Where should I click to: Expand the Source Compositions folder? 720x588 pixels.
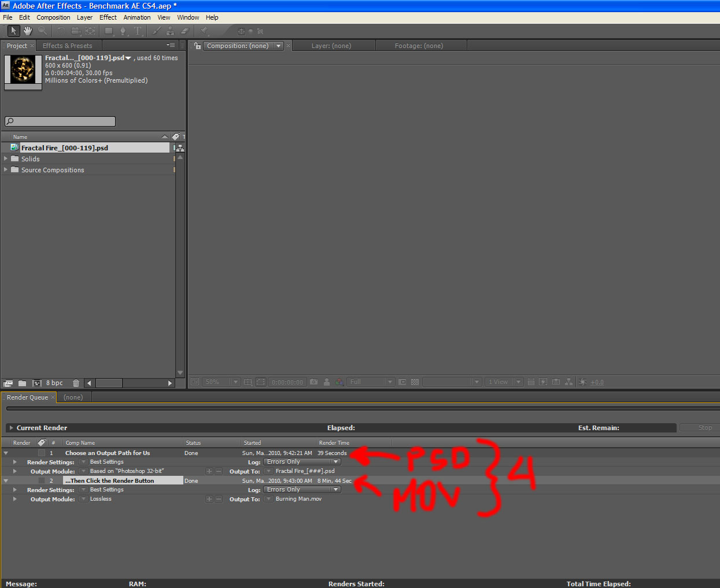6,169
